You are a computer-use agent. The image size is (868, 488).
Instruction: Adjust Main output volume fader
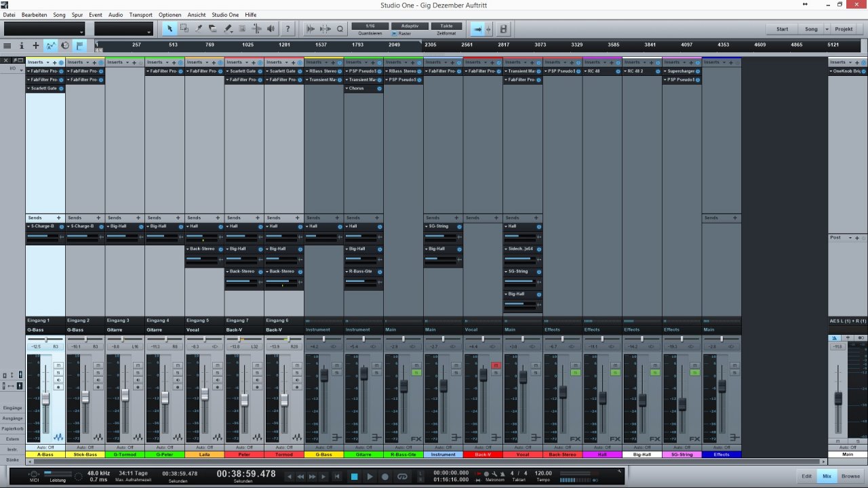[x=838, y=398]
